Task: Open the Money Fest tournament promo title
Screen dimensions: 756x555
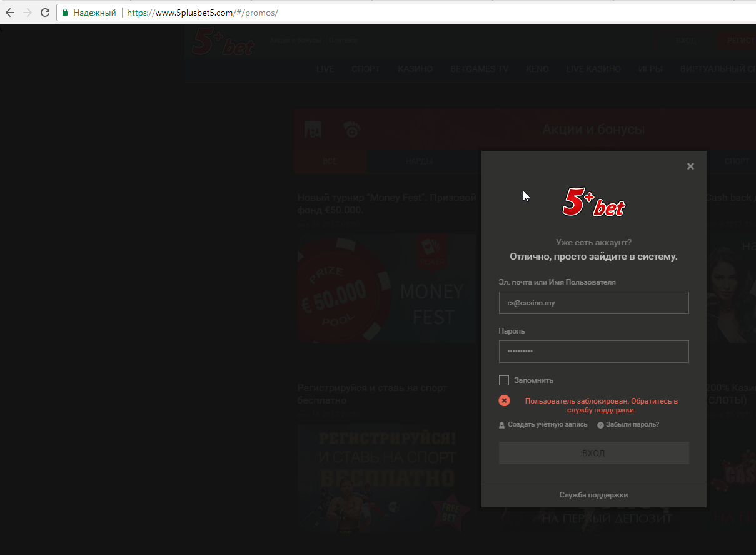Action: (387, 203)
